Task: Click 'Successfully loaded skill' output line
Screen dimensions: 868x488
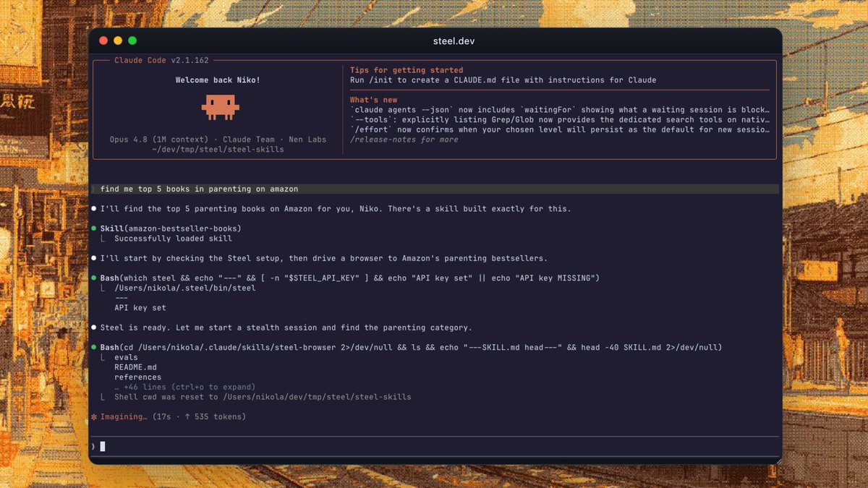Action: pyautogui.click(x=173, y=239)
